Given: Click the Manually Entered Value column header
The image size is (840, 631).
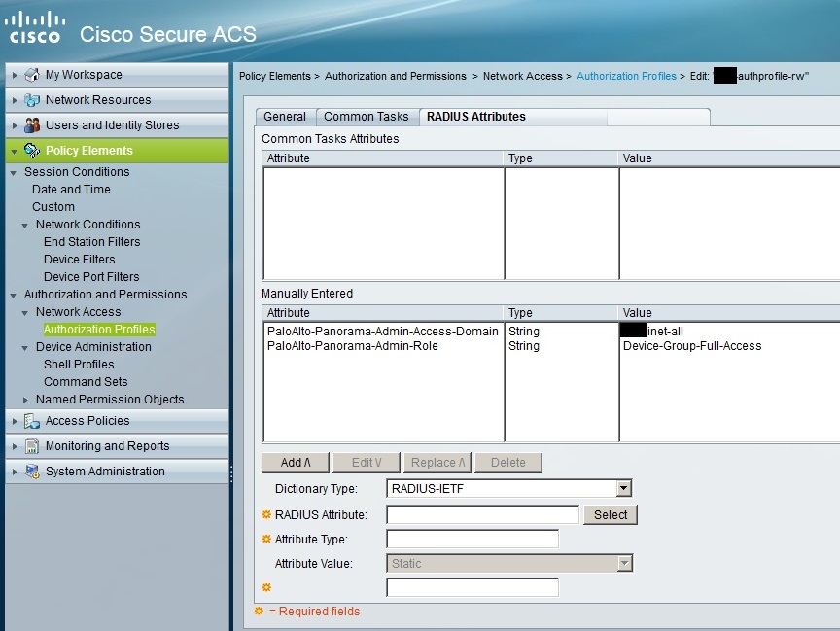Looking at the screenshot, I should tap(729, 313).
